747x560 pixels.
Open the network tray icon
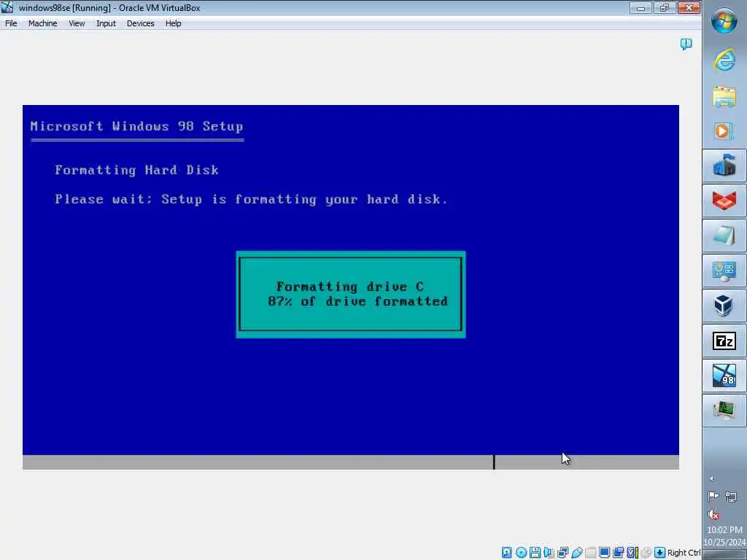click(x=731, y=497)
